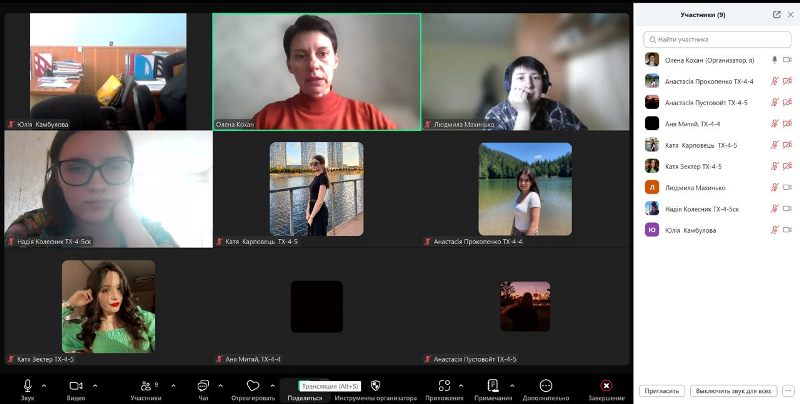Unmute Анастасія Прокопенко in participant list

click(x=774, y=81)
